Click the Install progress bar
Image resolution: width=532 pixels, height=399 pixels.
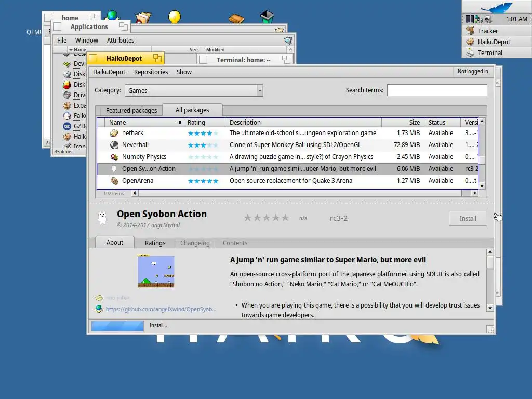(x=118, y=326)
